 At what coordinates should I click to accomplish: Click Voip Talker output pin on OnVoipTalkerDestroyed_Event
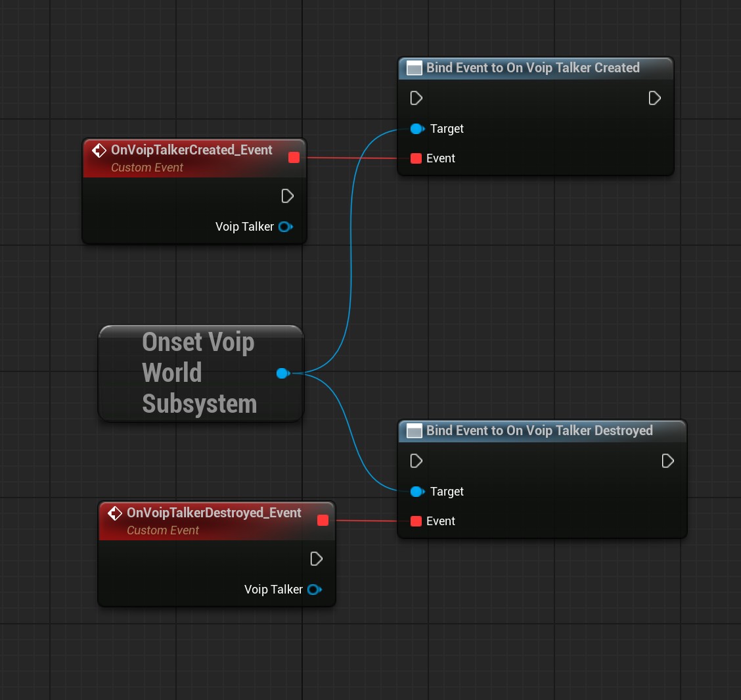[x=315, y=590]
